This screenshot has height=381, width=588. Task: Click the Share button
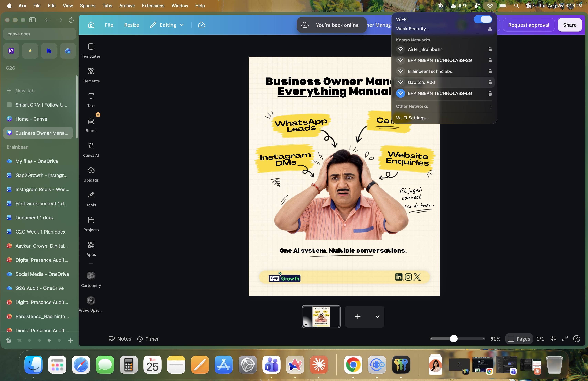569,25
